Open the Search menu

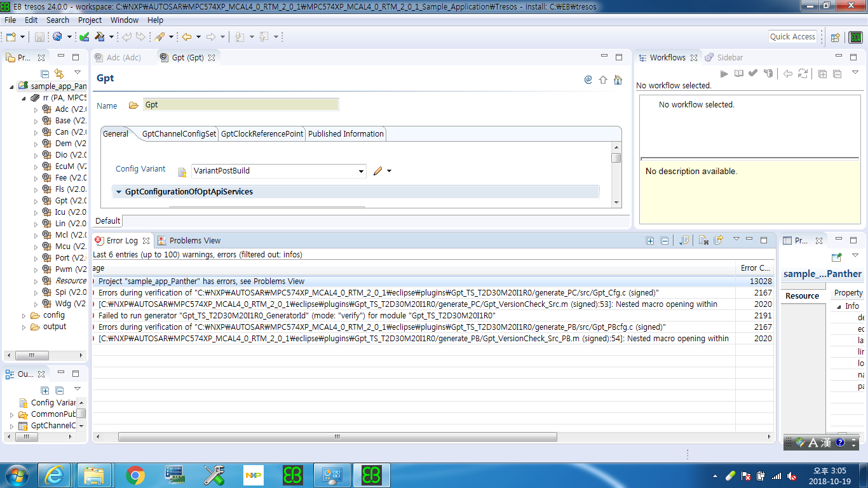(x=57, y=20)
